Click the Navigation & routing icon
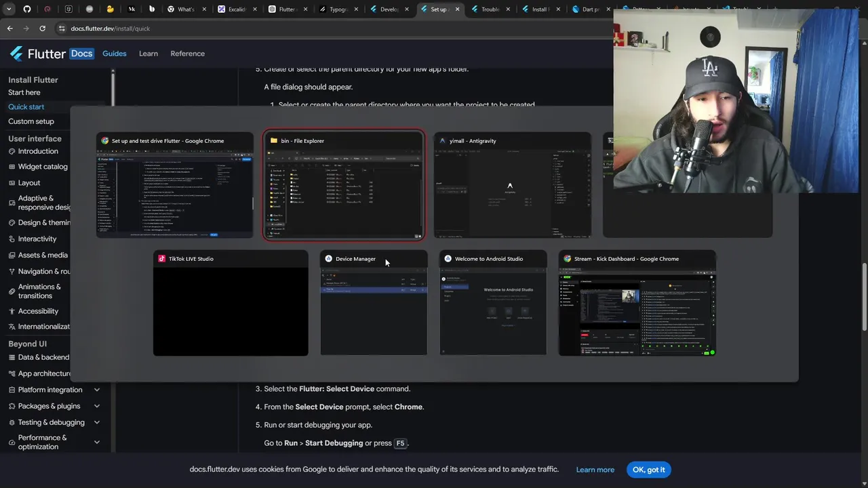The height and width of the screenshot is (488, 868). (12, 271)
